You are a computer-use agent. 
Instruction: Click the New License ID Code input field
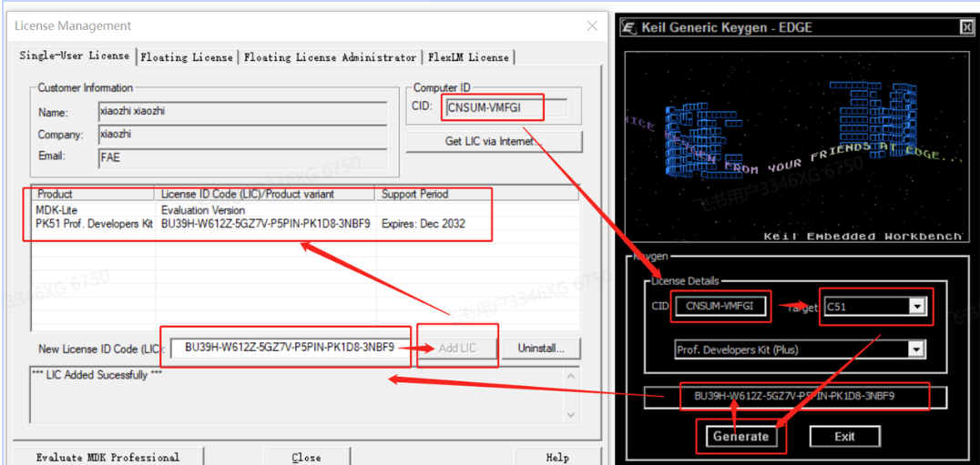290,348
